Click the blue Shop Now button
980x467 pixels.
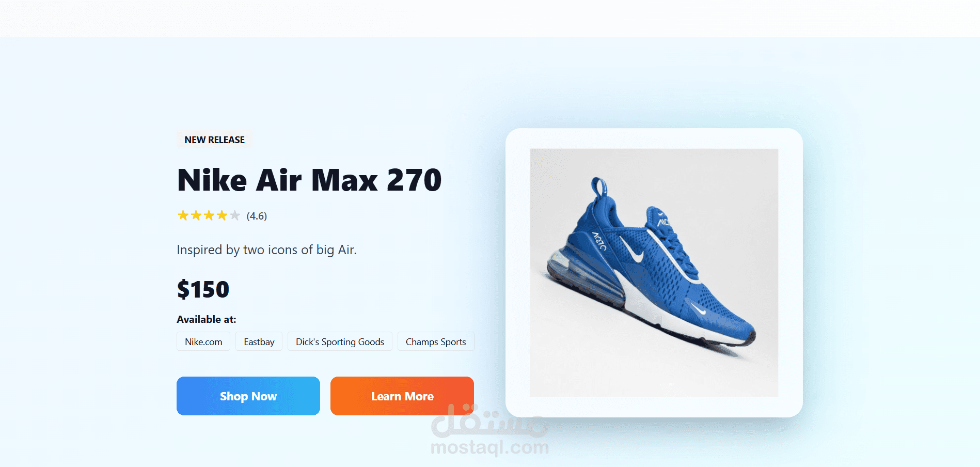click(x=248, y=396)
